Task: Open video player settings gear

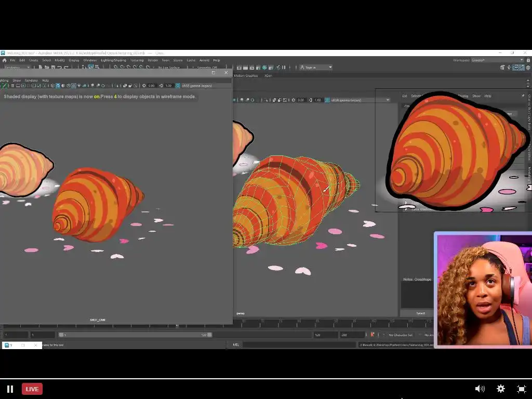Action: click(501, 389)
